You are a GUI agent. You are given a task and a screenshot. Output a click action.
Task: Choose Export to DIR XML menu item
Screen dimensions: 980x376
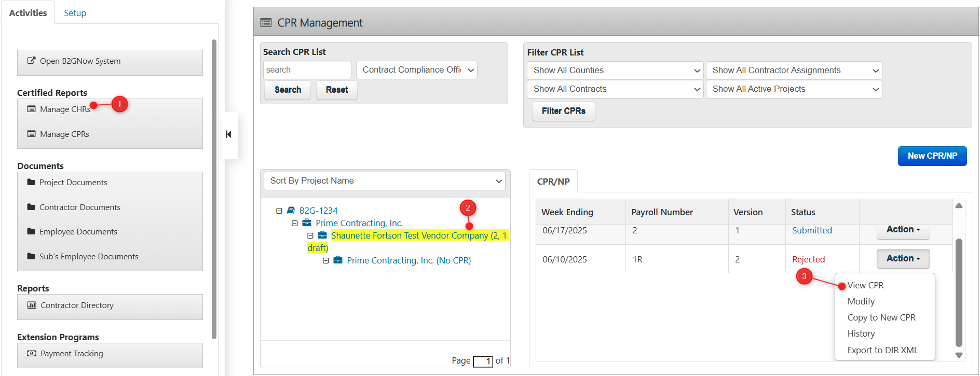pyautogui.click(x=882, y=350)
